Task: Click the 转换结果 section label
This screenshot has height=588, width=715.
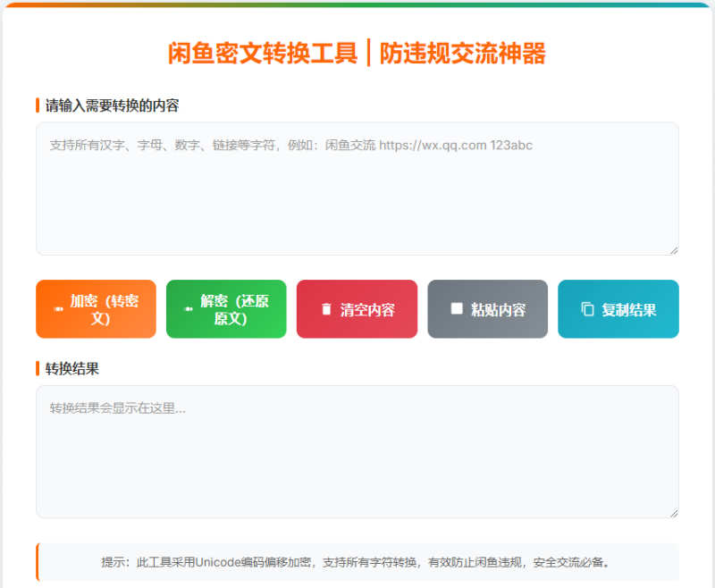Action: [67, 367]
